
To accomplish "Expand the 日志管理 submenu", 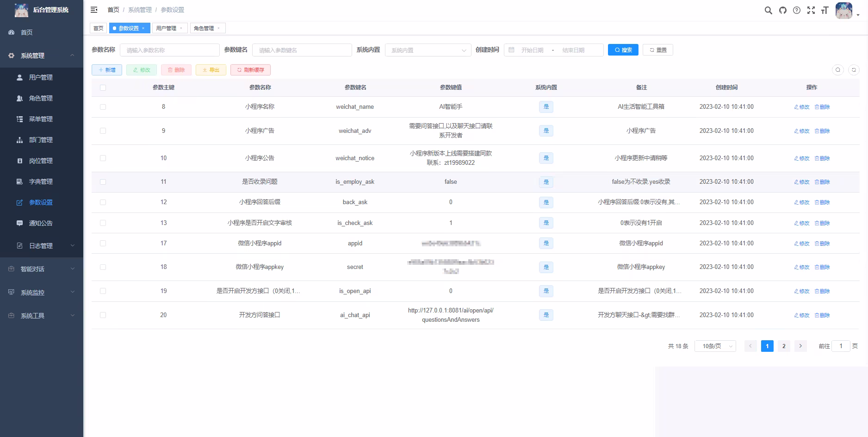I will tap(42, 246).
